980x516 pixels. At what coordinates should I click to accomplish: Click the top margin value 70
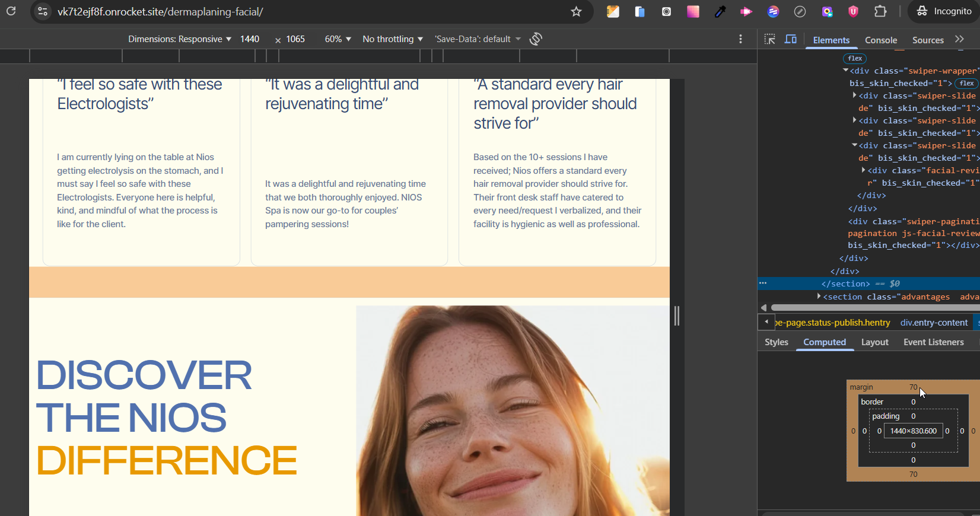pos(914,387)
